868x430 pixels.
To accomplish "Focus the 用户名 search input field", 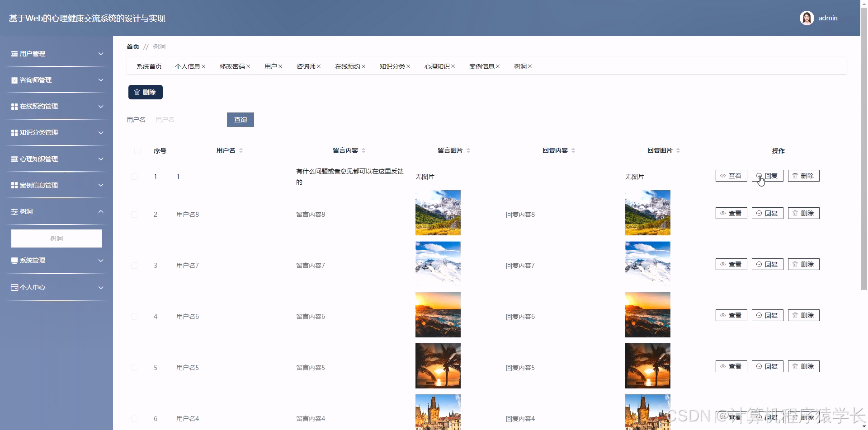I will pos(188,120).
